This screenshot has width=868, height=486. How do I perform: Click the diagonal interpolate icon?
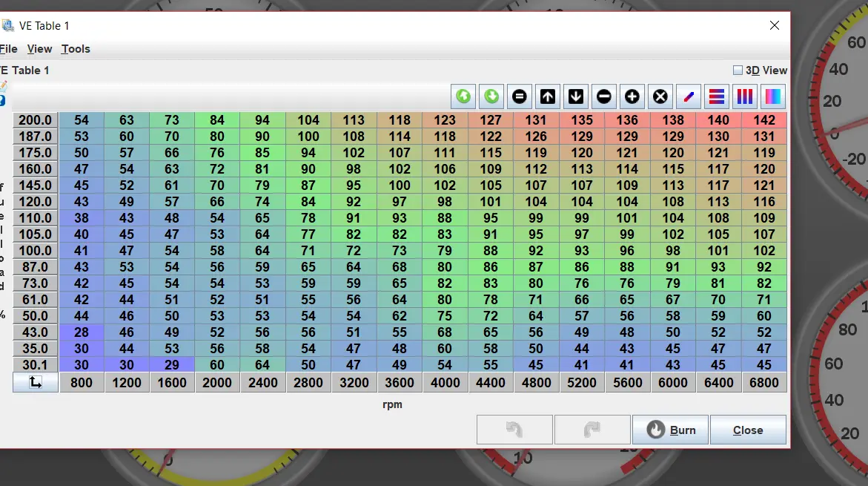point(689,96)
